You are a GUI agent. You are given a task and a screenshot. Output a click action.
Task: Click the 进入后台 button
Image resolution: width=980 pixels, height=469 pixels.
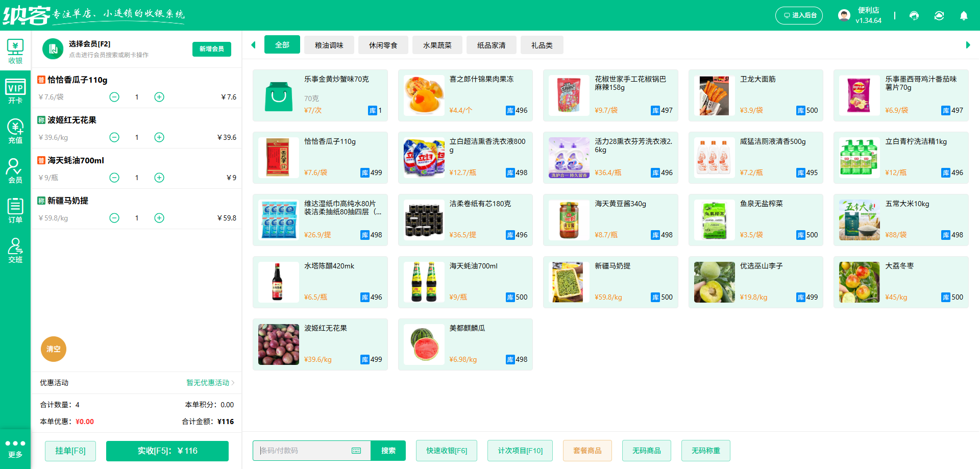(799, 15)
